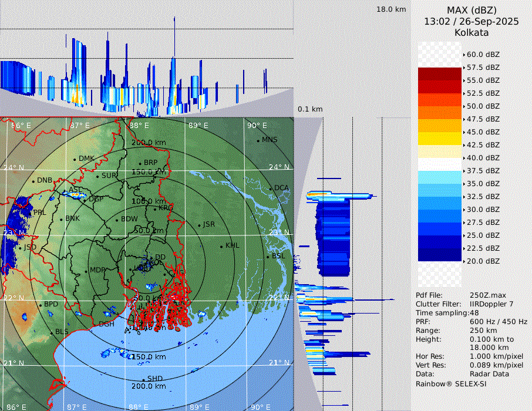Select the Kolkata radar site name
Viewport: 532px width, 411px height.
[472, 32]
